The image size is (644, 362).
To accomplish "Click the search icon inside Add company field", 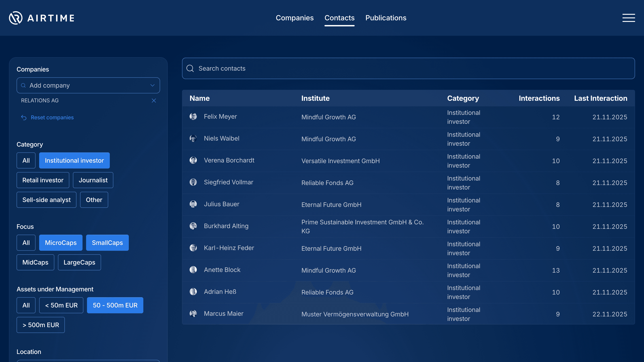I will coord(23,85).
